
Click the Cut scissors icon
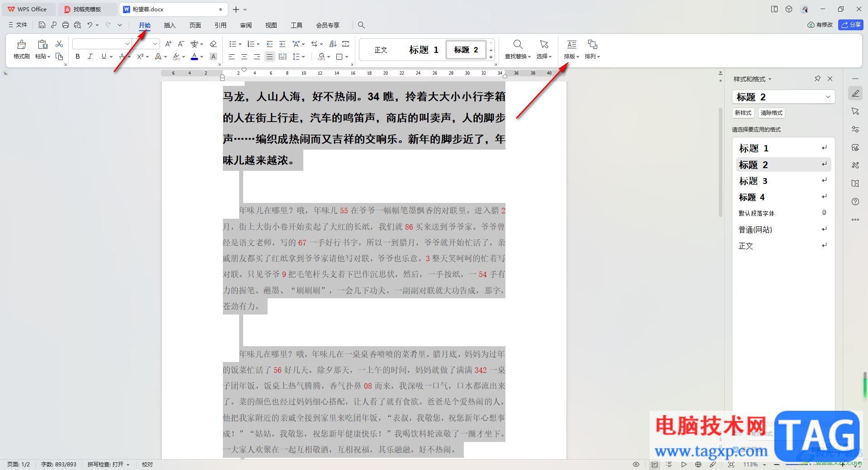click(x=59, y=44)
